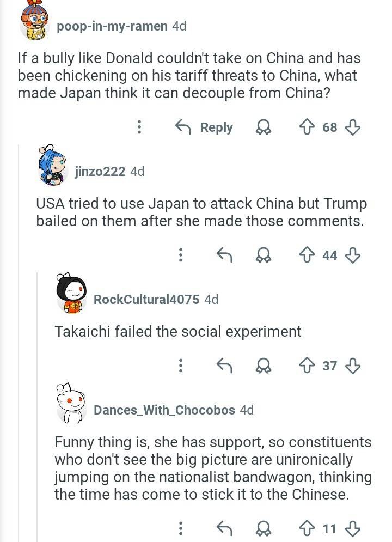Downvote Dances_With_Chocobos's comment
392x542 pixels.
353,528
